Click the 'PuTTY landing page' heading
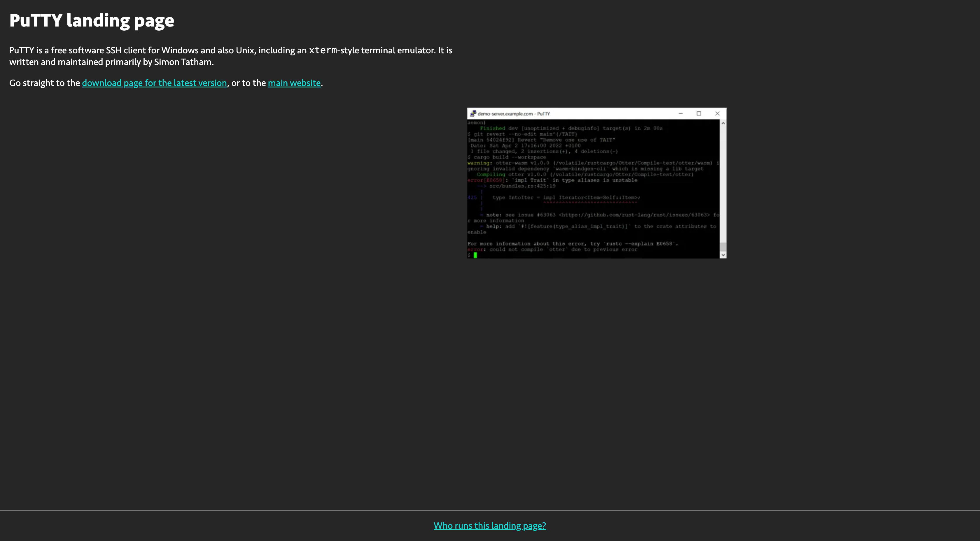The width and height of the screenshot is (980, 541). (92, 20)
